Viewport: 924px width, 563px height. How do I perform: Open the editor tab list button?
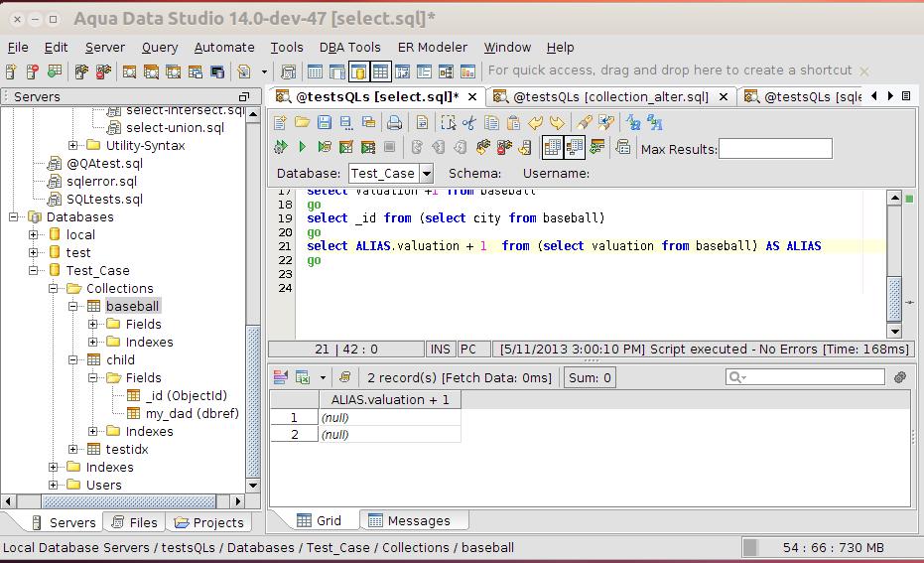[906, 95]
